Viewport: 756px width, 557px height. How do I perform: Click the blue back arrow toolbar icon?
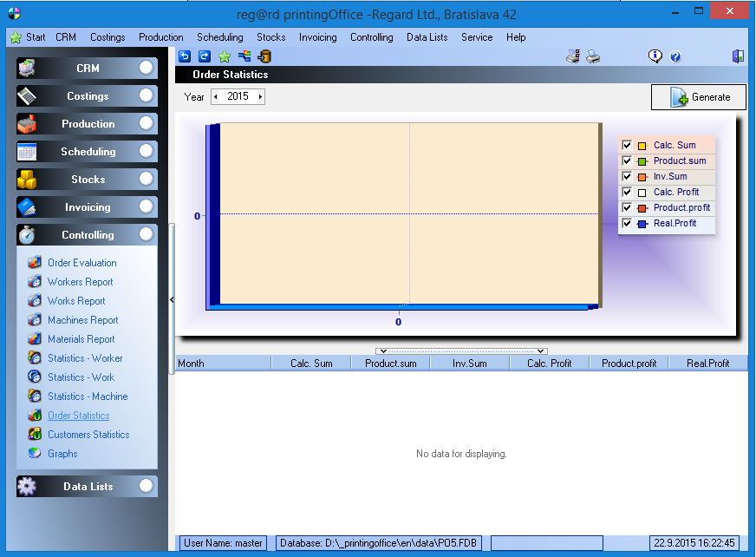coord(185,56)
